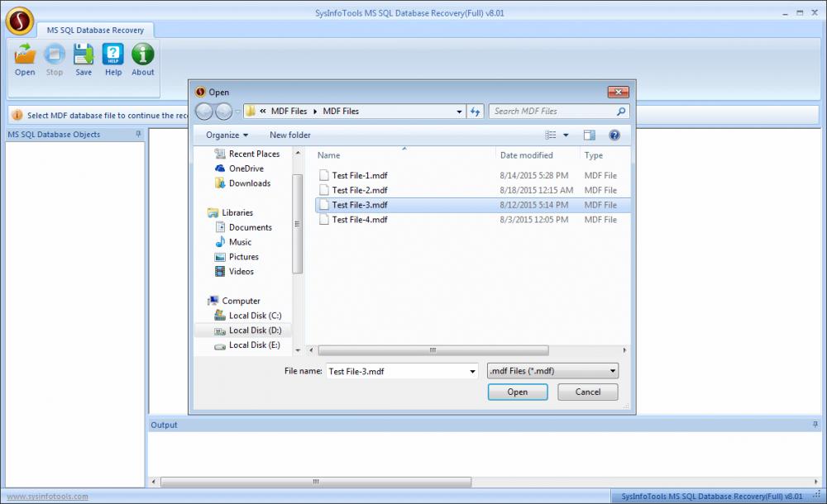827x504 pixels.
Task: Launch Help from the toolbar
Action: click(112, 58)
